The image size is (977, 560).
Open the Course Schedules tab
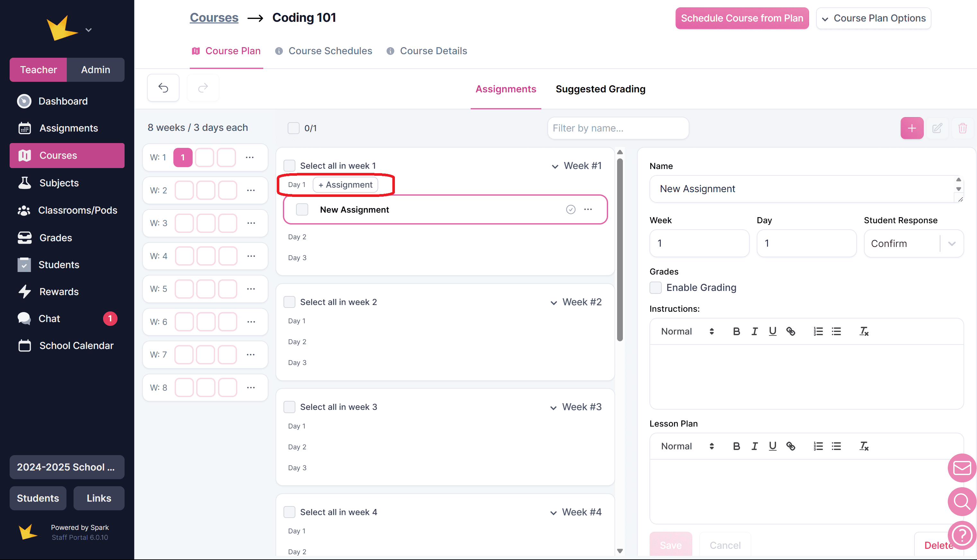330,51
